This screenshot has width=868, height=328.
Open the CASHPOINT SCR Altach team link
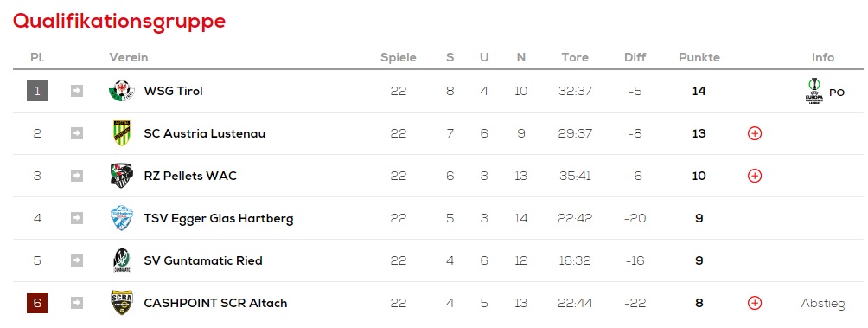click(x=215, y=303)
